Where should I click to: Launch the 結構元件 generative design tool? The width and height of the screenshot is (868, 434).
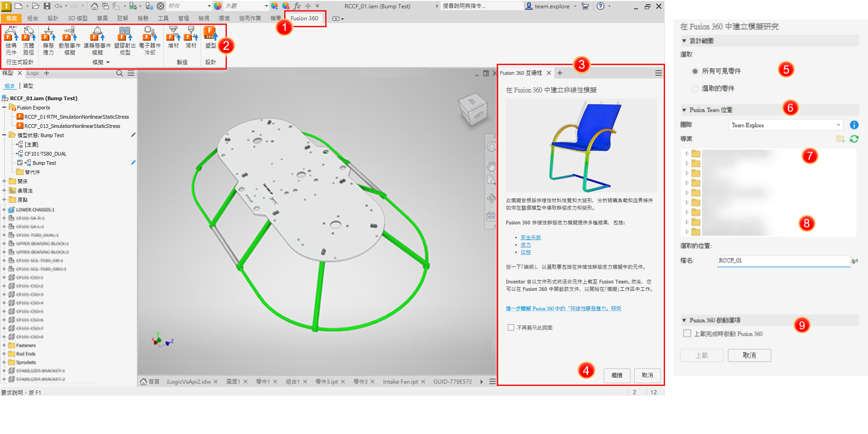[11, 41]
